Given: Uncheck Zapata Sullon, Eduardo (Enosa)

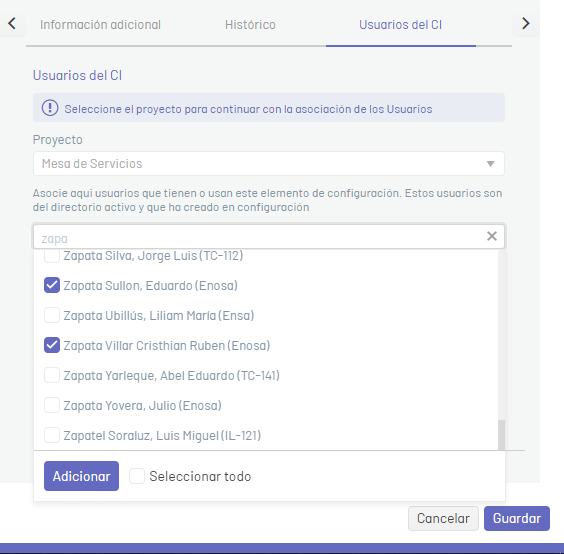Looking at the screenshot, I should [x=52, y=285].
